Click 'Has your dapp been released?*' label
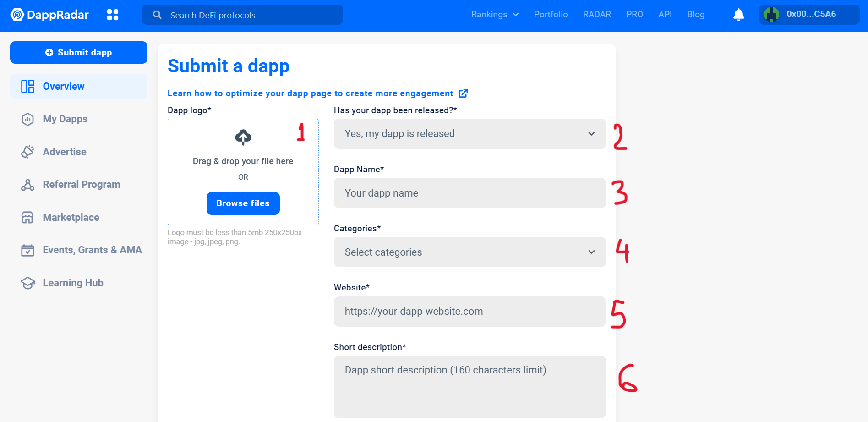 click(395, 110)
